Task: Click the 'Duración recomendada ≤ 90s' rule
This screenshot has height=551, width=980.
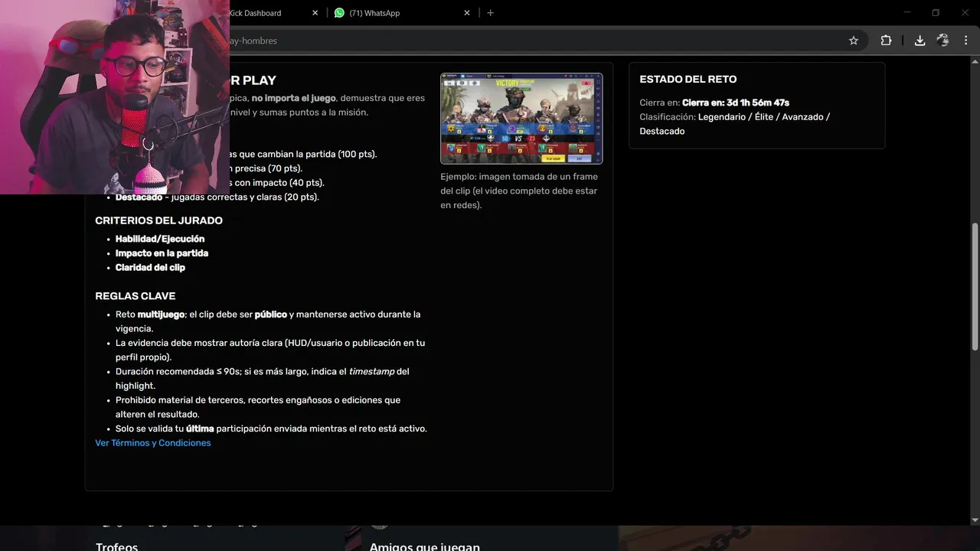Action: click(263, 379)
